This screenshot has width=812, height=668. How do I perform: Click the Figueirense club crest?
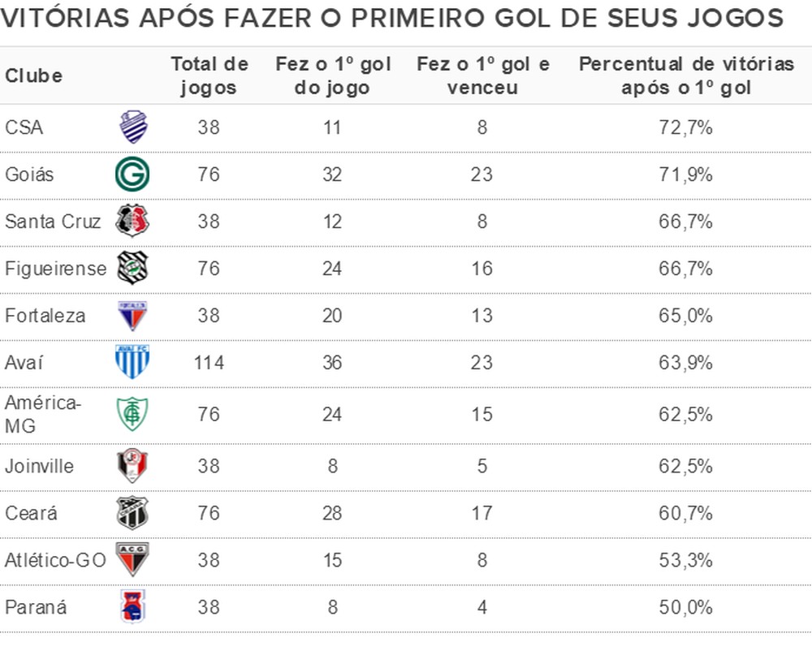[132, 268]
